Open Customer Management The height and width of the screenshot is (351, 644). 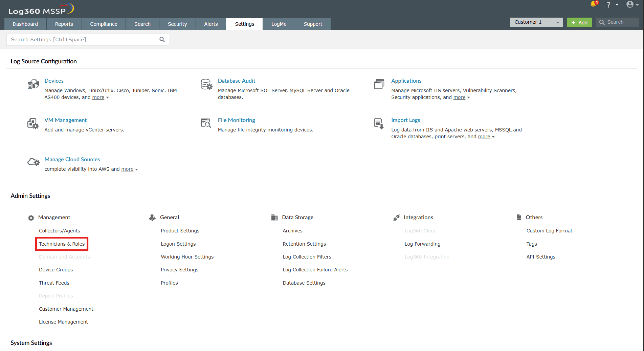coord(66,309)
